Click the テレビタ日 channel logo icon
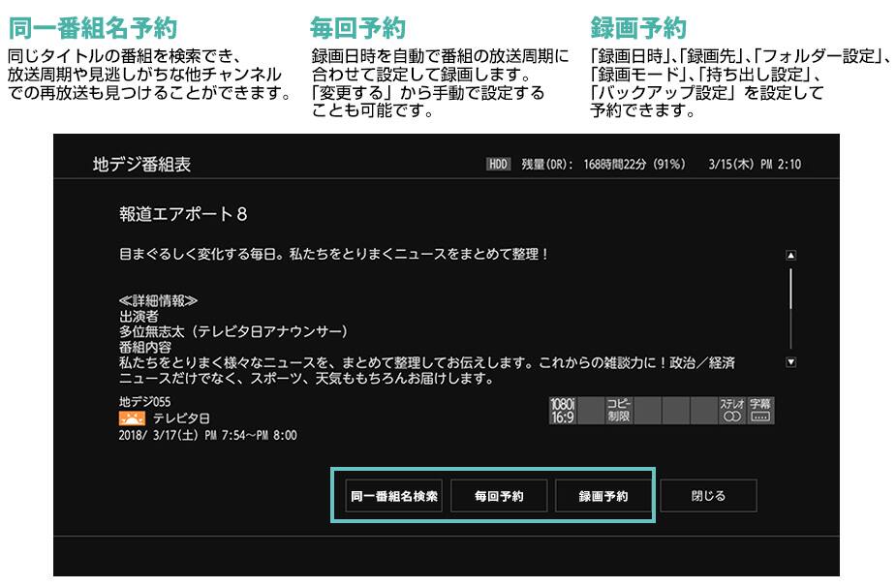Screen dimensions: 896x588 [x=132, y=418]
